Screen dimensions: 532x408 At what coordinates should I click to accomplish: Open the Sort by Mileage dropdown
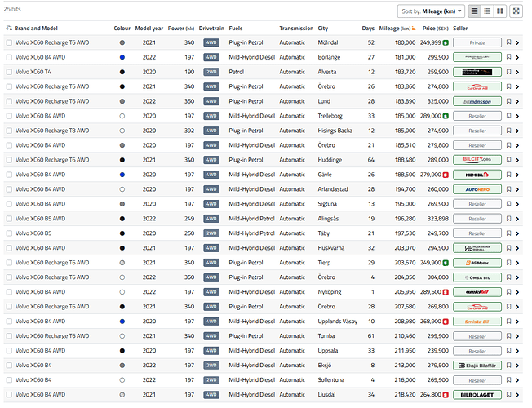(432, 11)
